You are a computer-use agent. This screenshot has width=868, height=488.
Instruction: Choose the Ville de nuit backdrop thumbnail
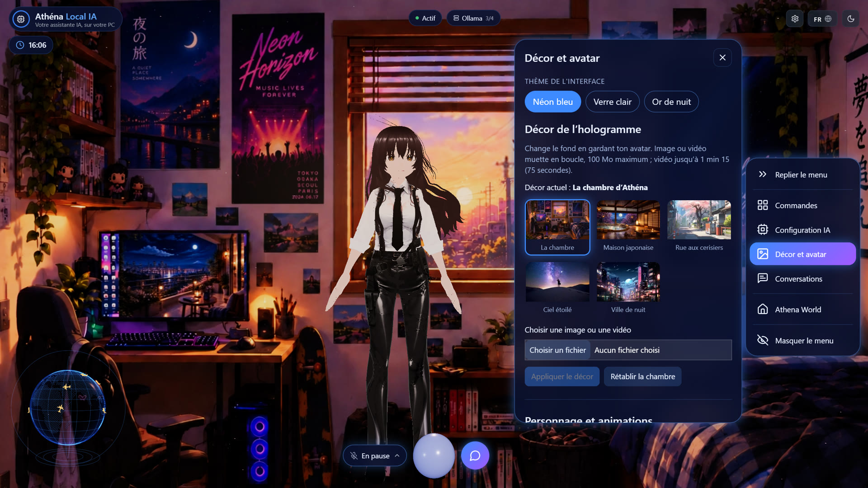coord(628,289)
